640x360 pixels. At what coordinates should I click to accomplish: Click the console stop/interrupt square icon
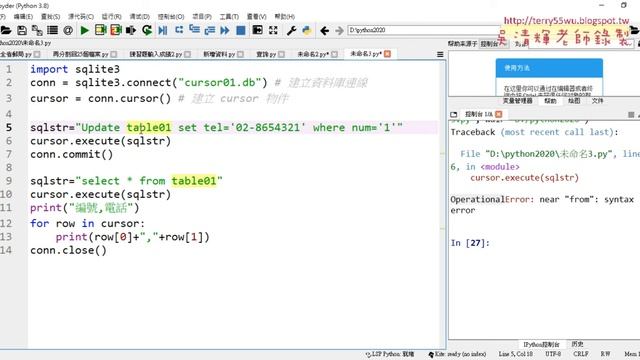tap(631, 115)
